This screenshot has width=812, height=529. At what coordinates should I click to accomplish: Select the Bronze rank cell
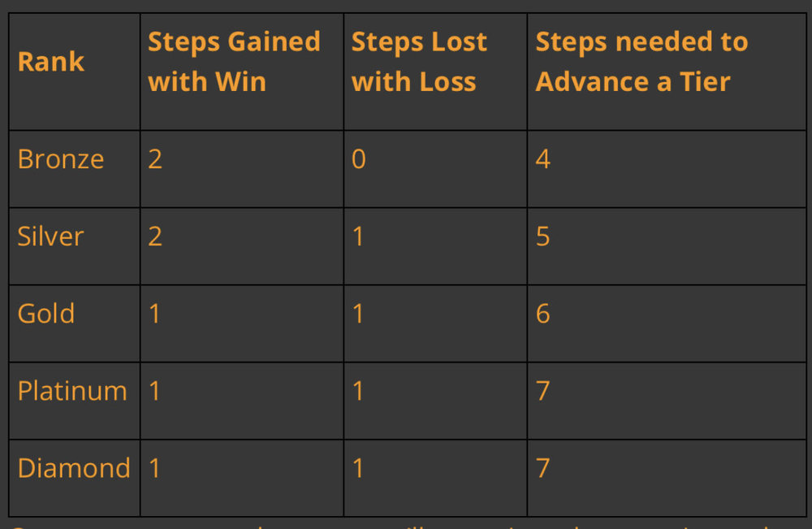[x=61, y=158]
